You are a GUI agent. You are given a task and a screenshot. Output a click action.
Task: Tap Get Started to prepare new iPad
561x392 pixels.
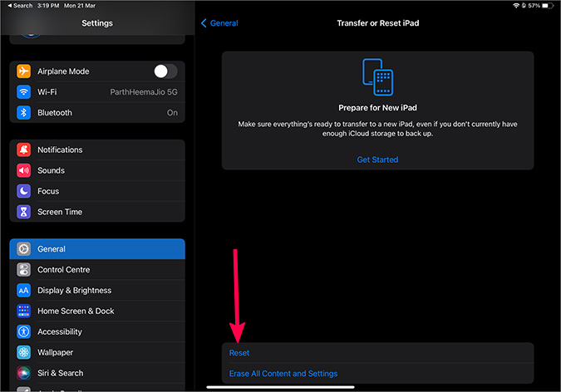(x=377, y=159)
